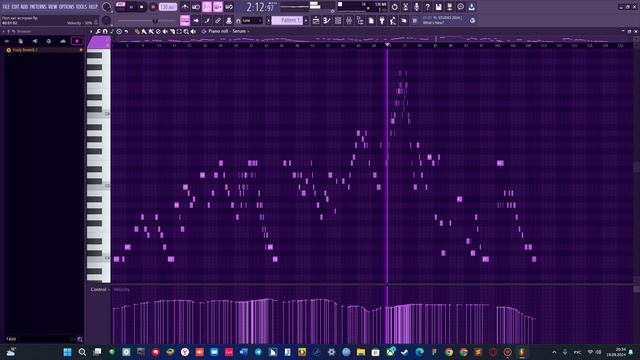Viewport: 640px width, 360px height.
Task: Open the Playlist view button
Action: tap(316, 20)
